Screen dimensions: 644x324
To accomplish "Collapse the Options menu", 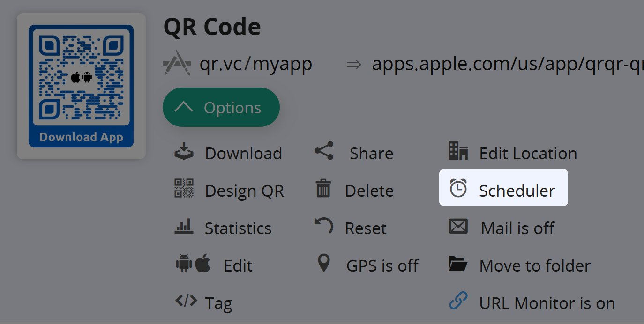I will [x=221, y=107].
